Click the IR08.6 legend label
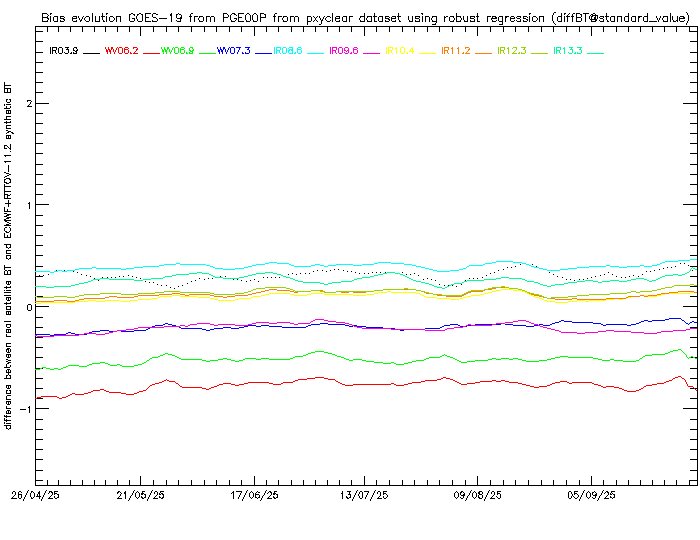 click(289, 51)
